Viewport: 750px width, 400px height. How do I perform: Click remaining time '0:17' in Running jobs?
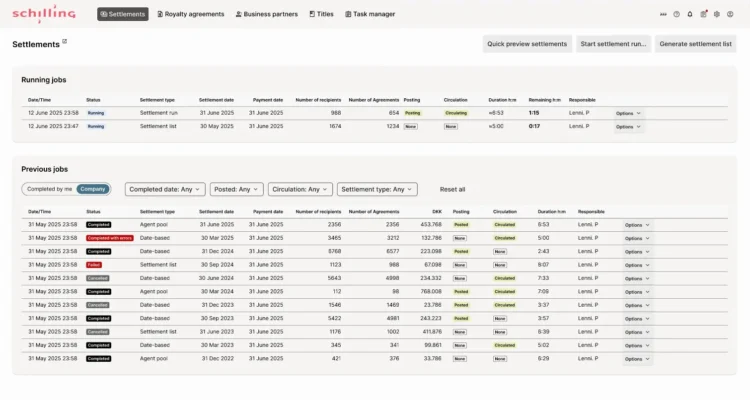coord(534,126)
